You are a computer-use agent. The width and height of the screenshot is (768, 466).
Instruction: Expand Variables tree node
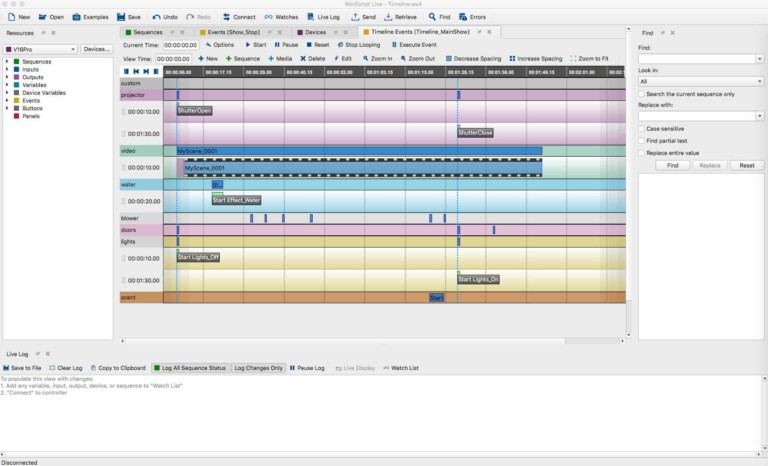click(x=7, y=85)
